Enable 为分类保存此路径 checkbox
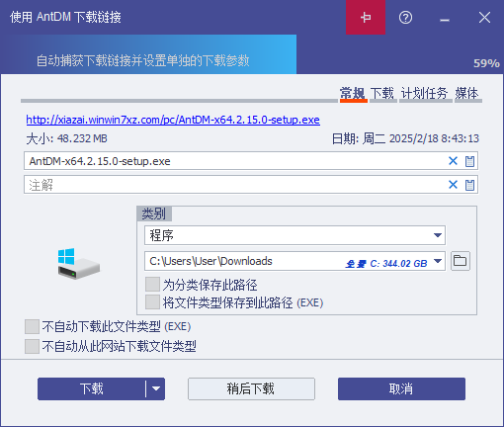The width and height of the screenshot is (504, 427). tap(152, 285)
